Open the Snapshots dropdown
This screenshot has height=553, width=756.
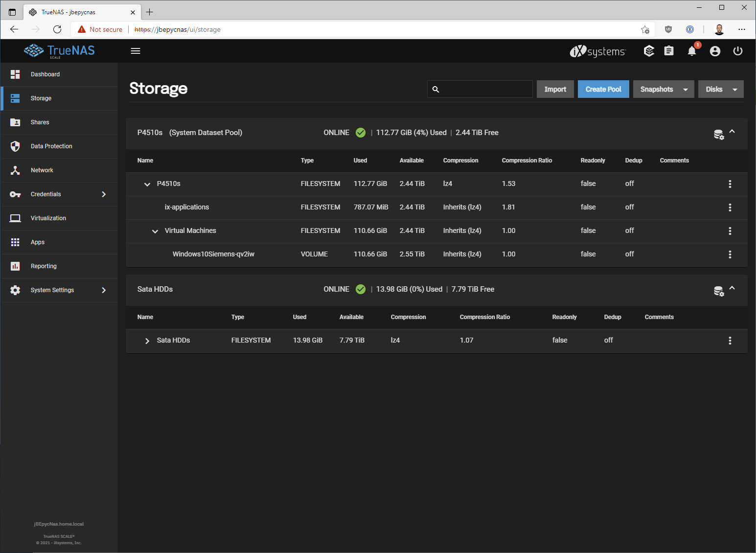pos(663,89)
